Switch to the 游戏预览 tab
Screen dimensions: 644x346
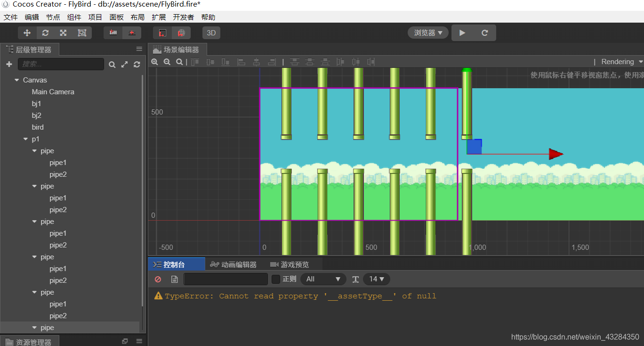289,264
